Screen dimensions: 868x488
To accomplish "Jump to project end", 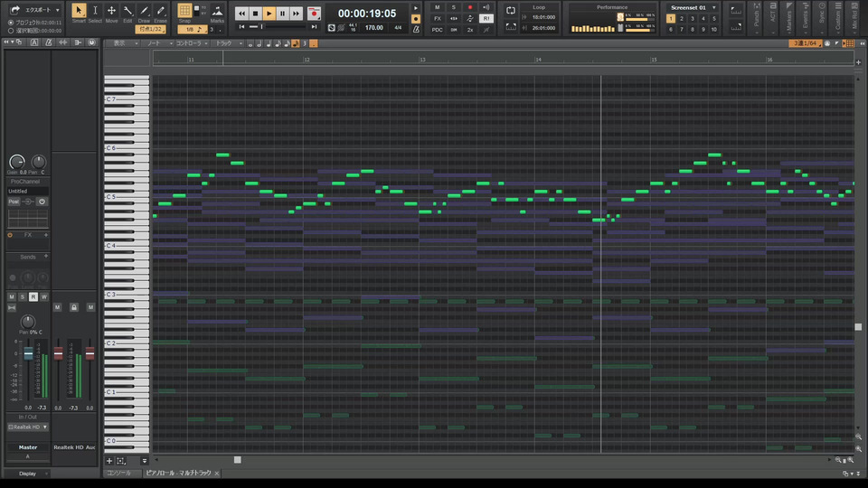I will (x=314, y=26).
